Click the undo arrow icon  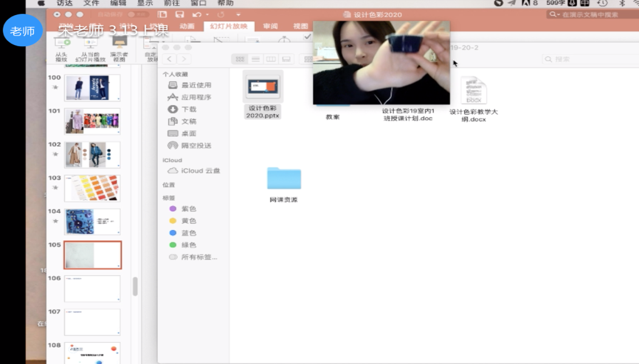point(197,14)
